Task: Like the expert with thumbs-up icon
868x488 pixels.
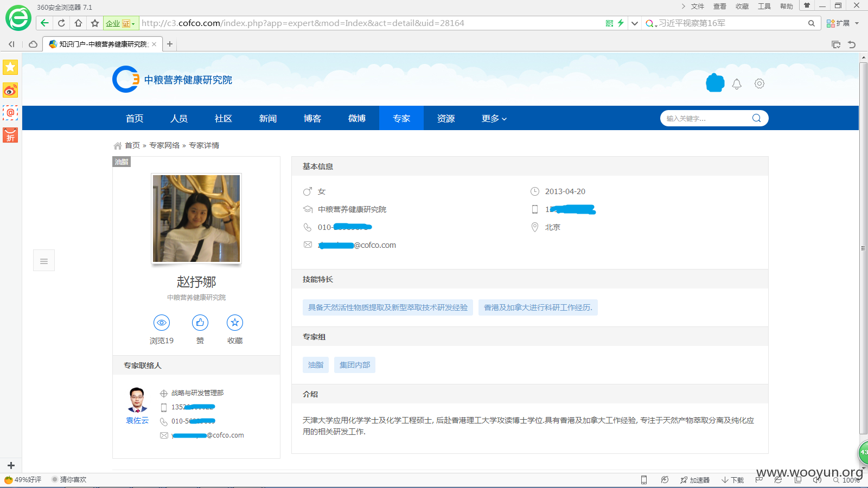Action: (x=200, y=323)
